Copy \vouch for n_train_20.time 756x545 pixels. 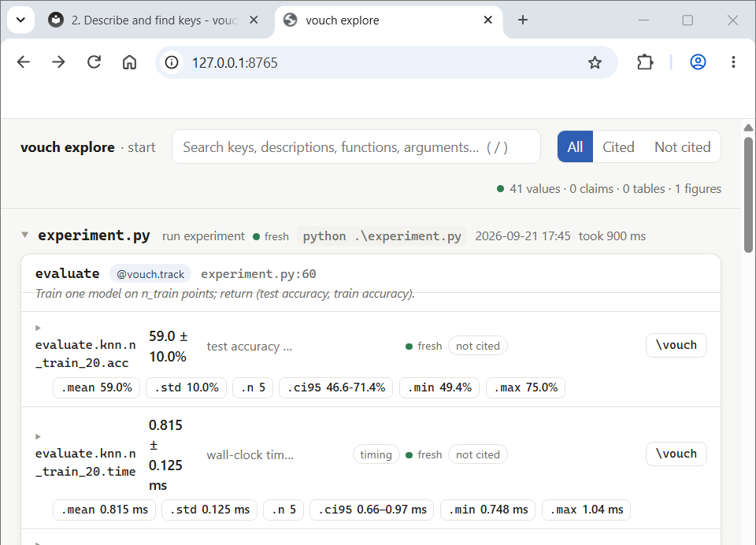click(676, 454)
